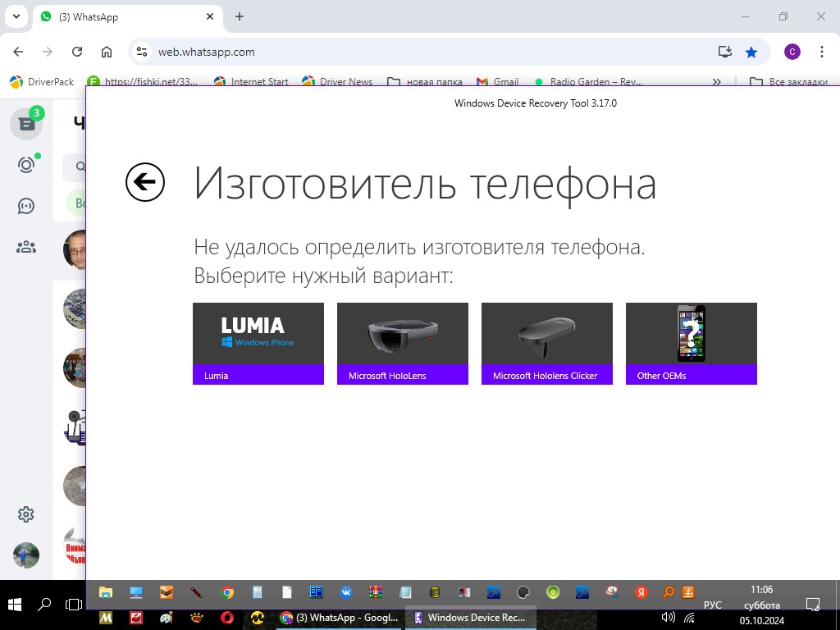This screenshot has width=840, height=630.
Task: Open WhatsApp Communities icon in sidebar
Action: click(x=26, y=247)
